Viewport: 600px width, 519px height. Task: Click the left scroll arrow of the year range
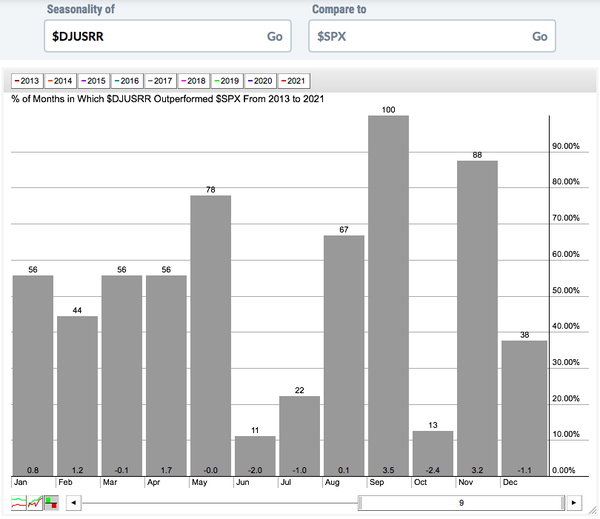tap(72, 502)
